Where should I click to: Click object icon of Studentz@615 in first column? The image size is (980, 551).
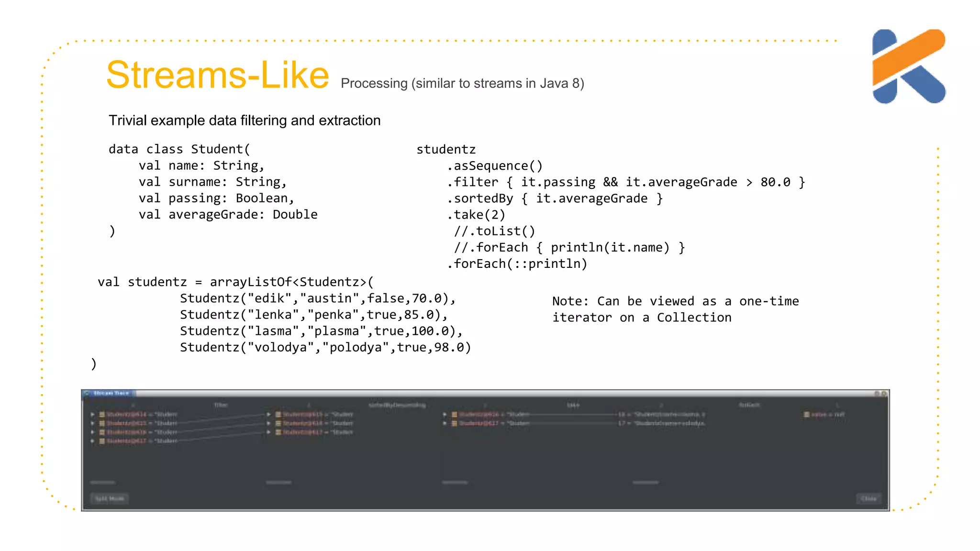pos(102,423)
